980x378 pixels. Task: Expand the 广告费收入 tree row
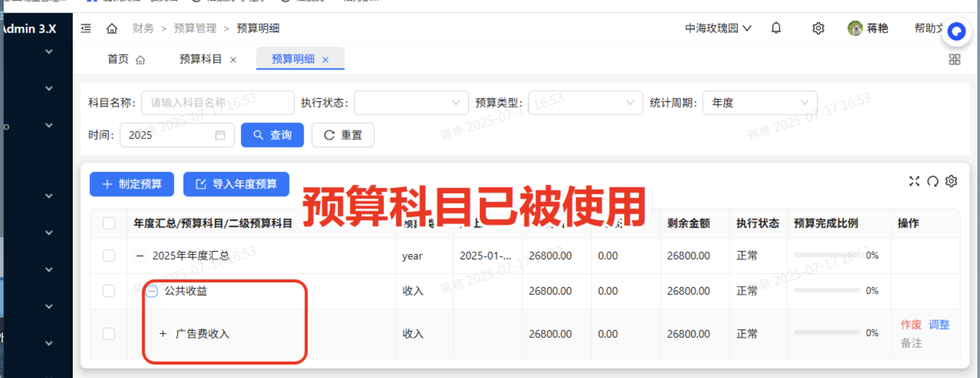pos(163,334)
